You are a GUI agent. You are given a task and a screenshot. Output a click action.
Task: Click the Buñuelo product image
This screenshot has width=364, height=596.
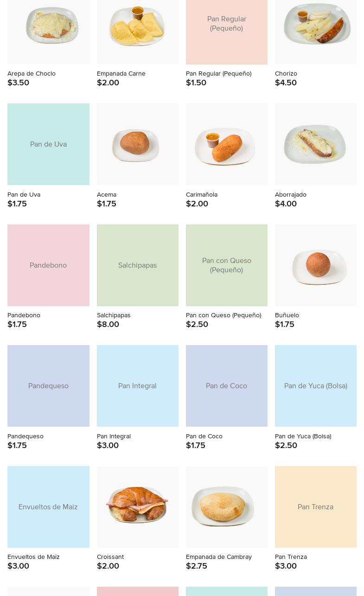pos(315,265)
